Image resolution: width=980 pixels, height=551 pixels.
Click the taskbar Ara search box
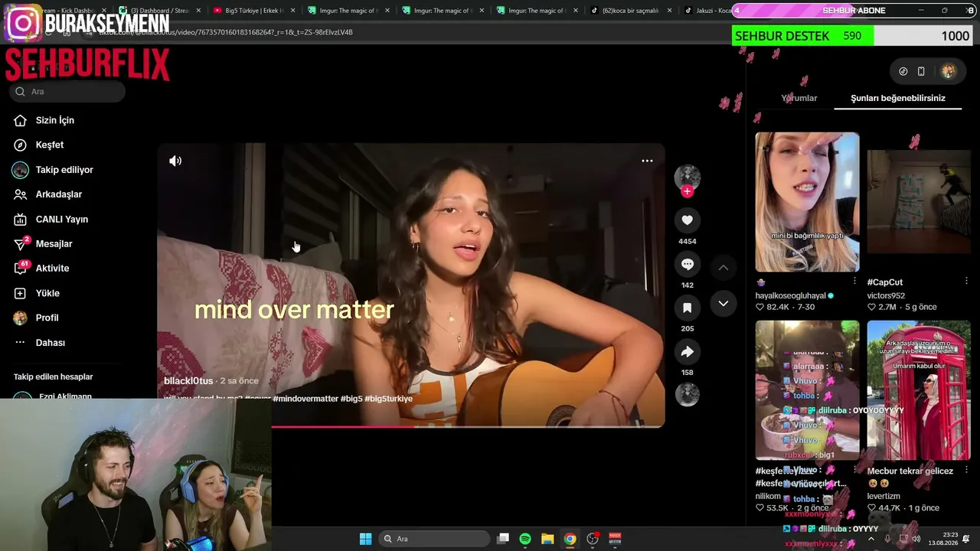coord(435,539)
